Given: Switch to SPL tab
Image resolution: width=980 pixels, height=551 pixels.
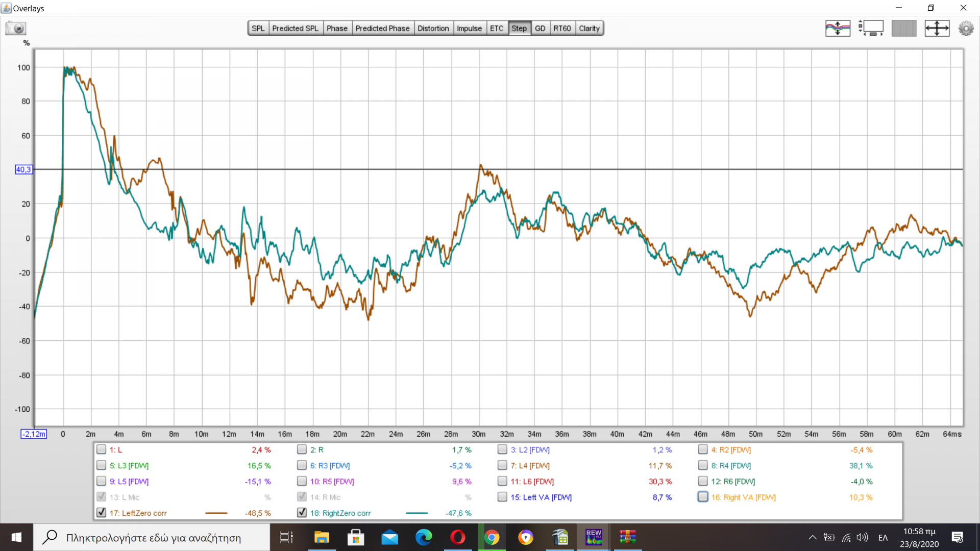Looking at the screenshot, I should pos(258,29).
